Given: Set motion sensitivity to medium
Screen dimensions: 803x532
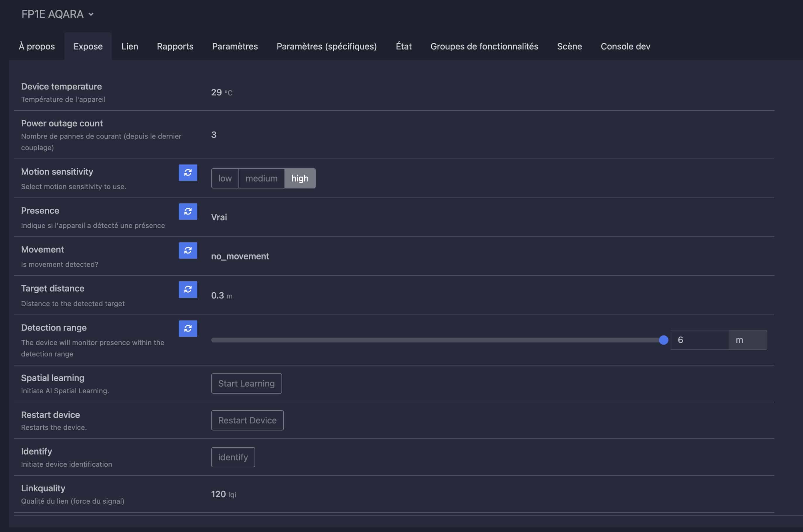Looking at the screenshot, I should [x=262, y=179].
